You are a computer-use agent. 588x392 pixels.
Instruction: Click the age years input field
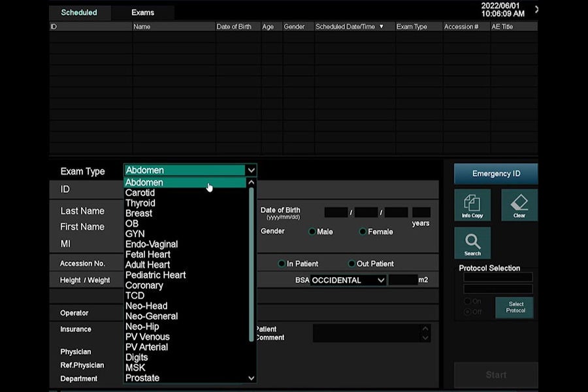[421, 212]
